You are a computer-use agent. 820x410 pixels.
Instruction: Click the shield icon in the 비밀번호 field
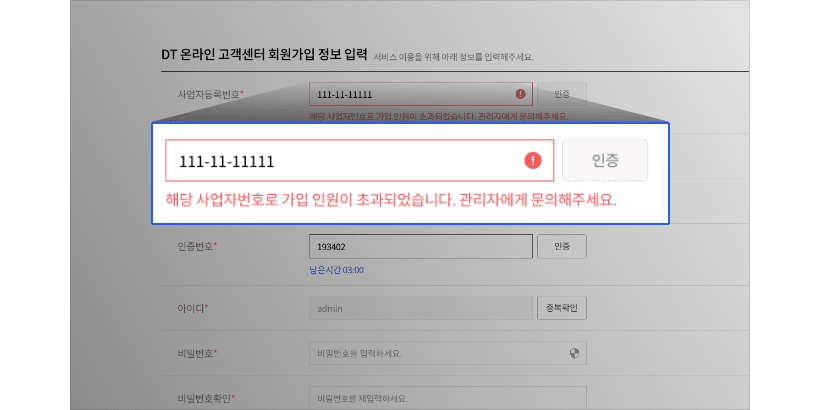(x=574, y=353)
